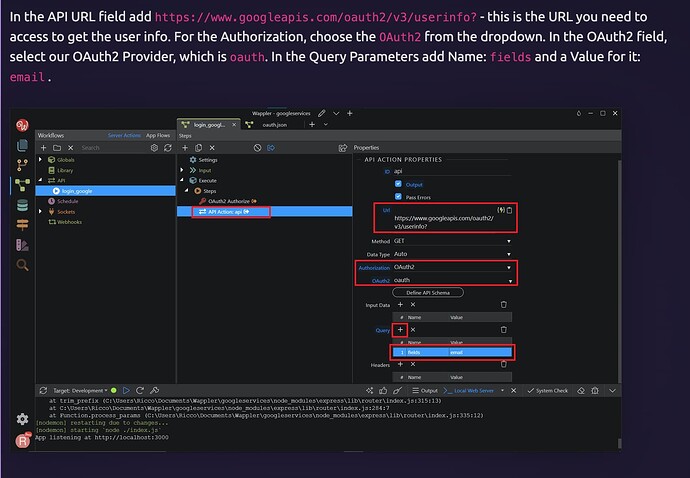Click delete X icon in Workflows toolbar
The width and height of the screenshot is (690, 478).
coord(70,148)
